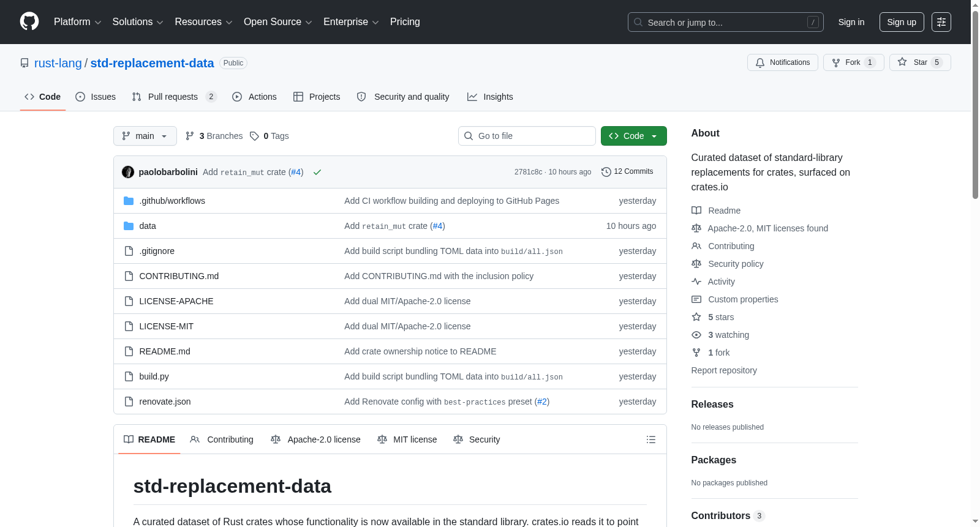The image size is (980, 527).
Task: Open commit 2781c8c hash link
Action: point(529,172)
